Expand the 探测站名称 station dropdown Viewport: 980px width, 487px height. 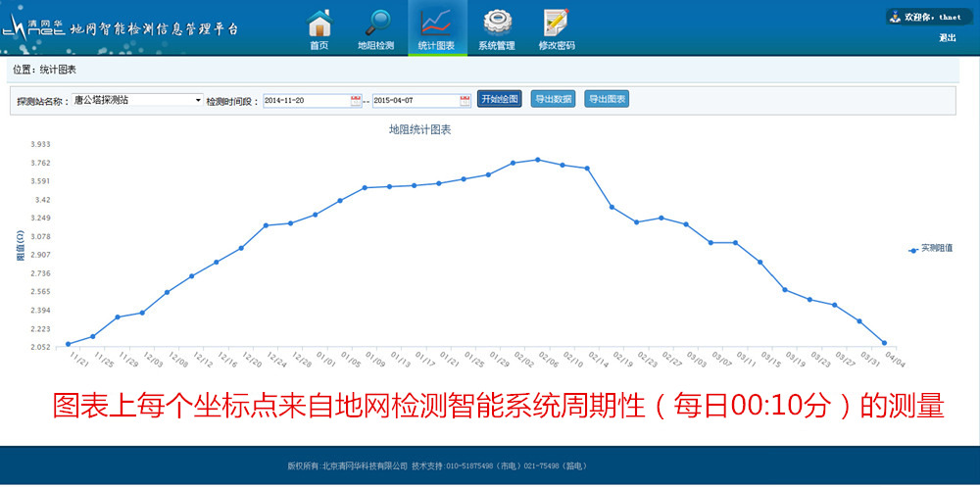tap(198, 100)
